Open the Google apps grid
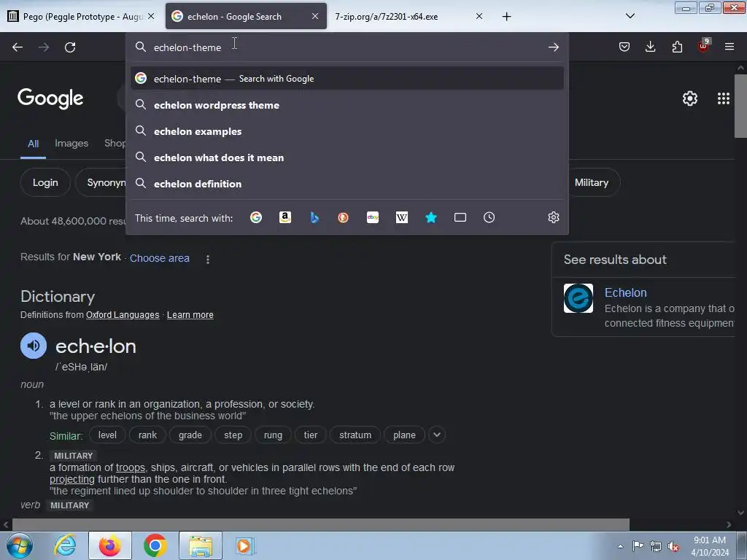The image size is (747, 560). coord(723,98)
